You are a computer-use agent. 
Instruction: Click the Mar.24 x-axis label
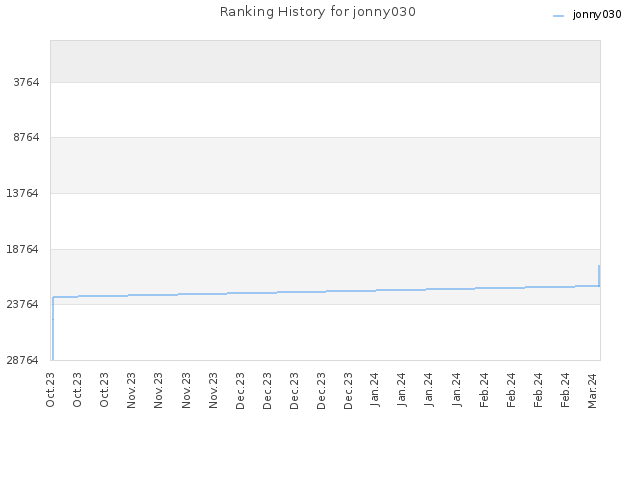(x=592, y=391)
